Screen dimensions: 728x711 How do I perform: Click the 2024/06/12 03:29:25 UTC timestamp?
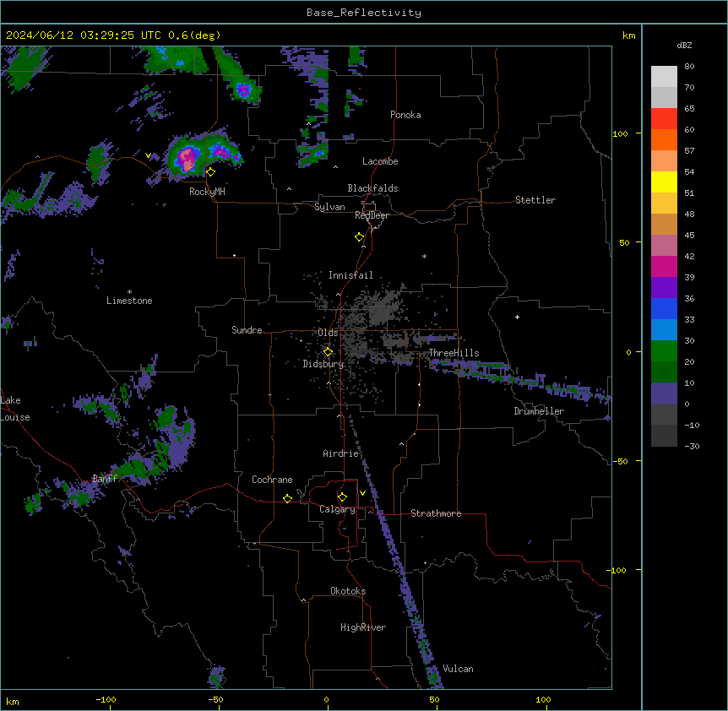click(84, 35)
